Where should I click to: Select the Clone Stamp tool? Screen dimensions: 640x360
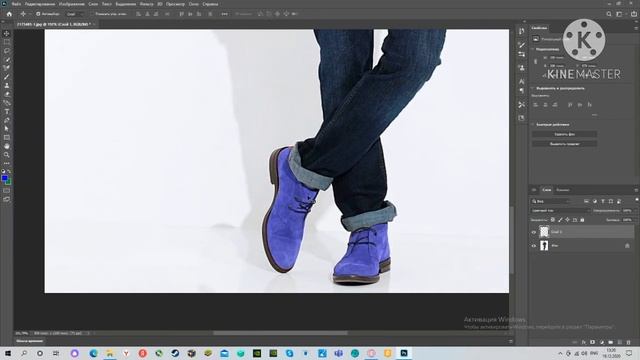pyautogui.click(x=7, y=85)
